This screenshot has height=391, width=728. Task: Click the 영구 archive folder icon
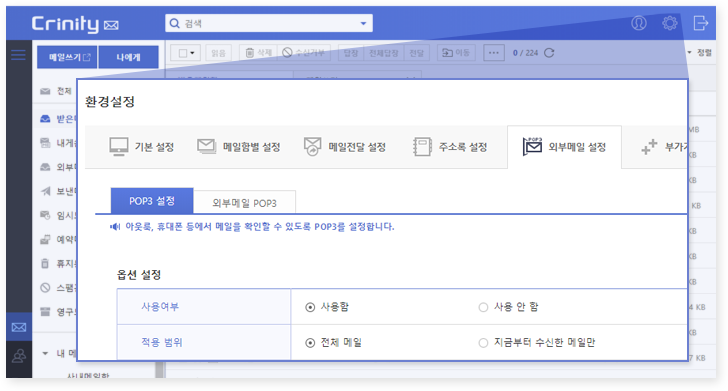point(45,312)
